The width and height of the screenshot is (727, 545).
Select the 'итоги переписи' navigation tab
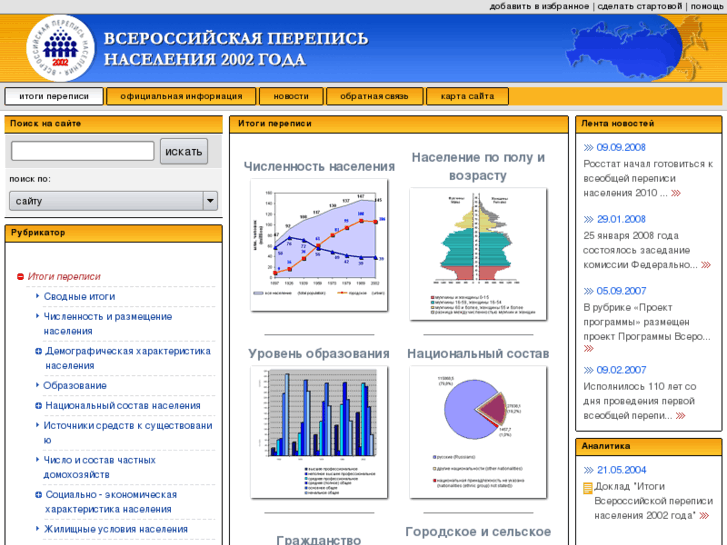tap(54, 96)
